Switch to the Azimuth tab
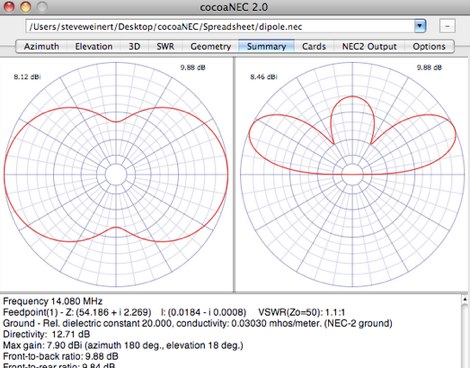This screenshot has height=368, width=470. (41, 46)
